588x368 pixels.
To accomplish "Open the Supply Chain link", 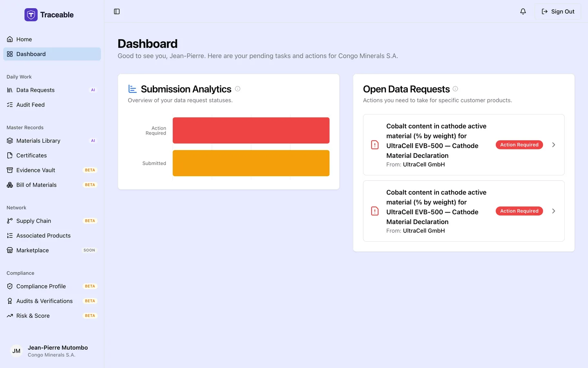I will 52,221.
